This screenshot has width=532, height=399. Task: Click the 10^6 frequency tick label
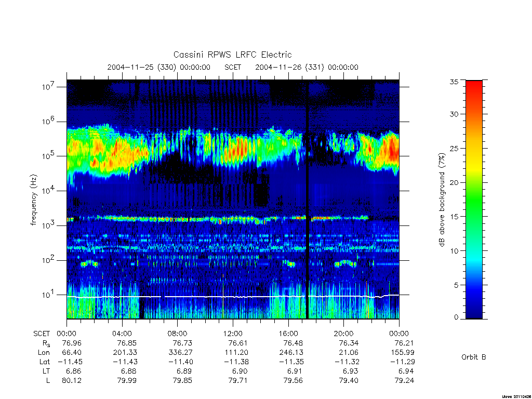point(49,121)
